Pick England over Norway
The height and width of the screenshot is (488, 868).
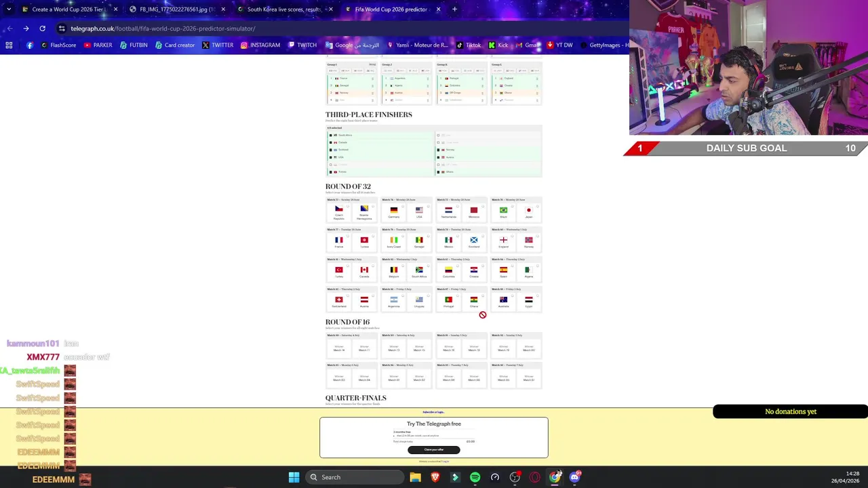(x=503, y=243)
